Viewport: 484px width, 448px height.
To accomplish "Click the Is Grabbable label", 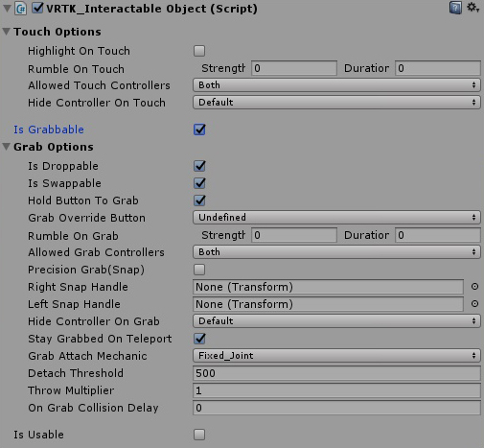I will (x=49, y=130).
